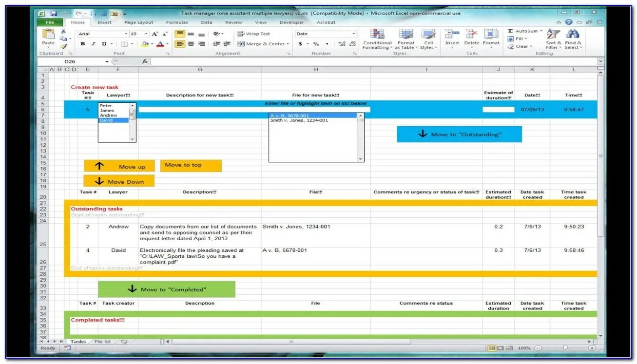Toggle Bold formatting
The width and height of the screenshot is (637, 364).
coord(82,44)
